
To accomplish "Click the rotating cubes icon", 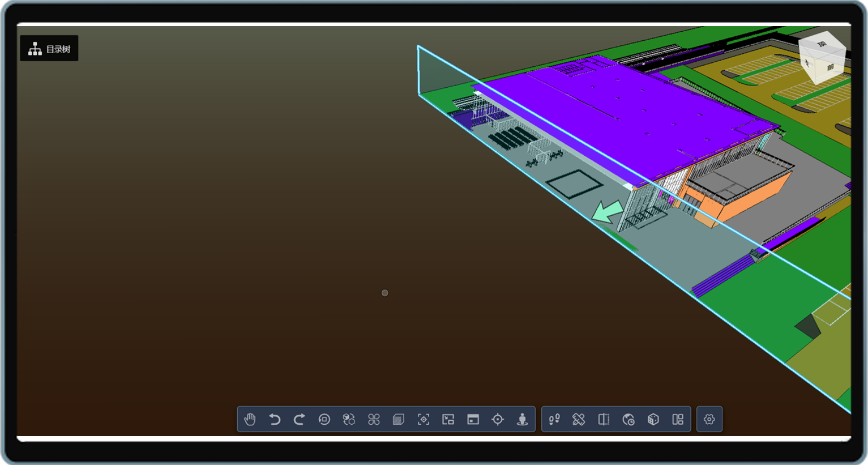I will 349,419.
